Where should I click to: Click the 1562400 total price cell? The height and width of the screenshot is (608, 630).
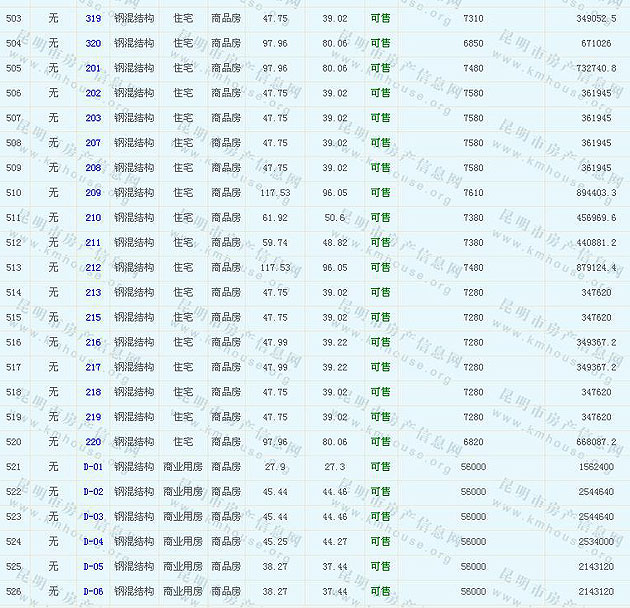click(597, 467)
